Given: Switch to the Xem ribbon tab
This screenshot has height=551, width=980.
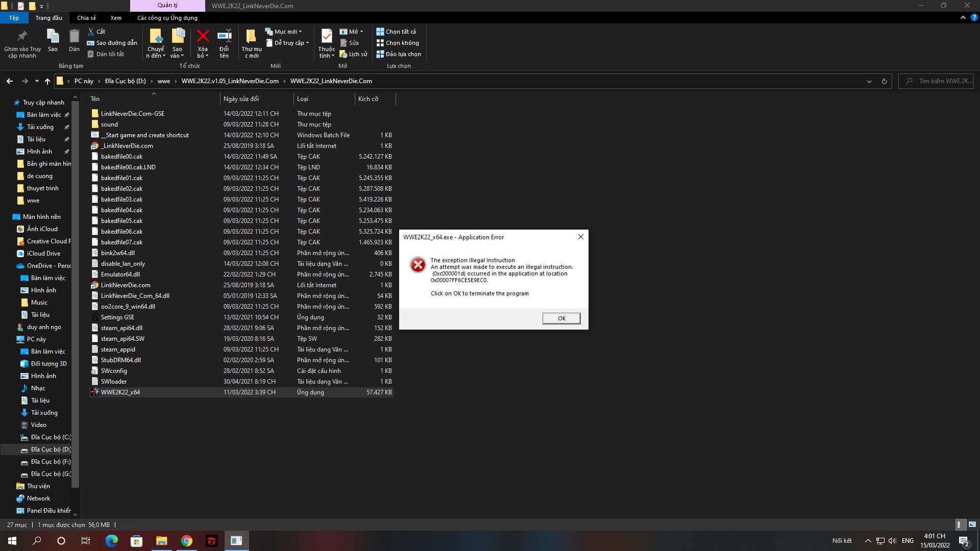Looking at the screenshot, I should click(x=116, y=18).
